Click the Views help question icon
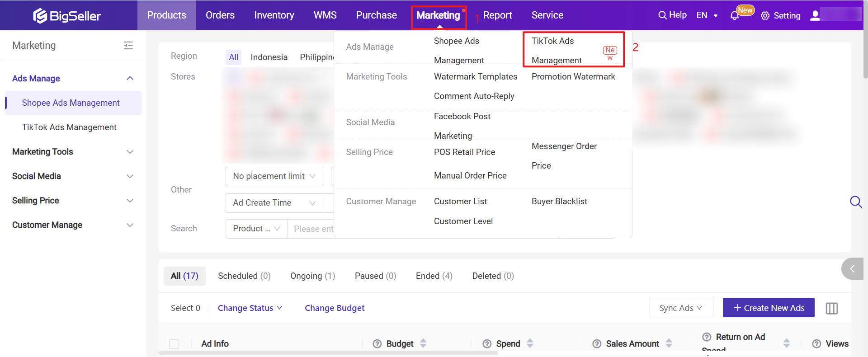Screen dimensions: 868x357 (816, 344)
